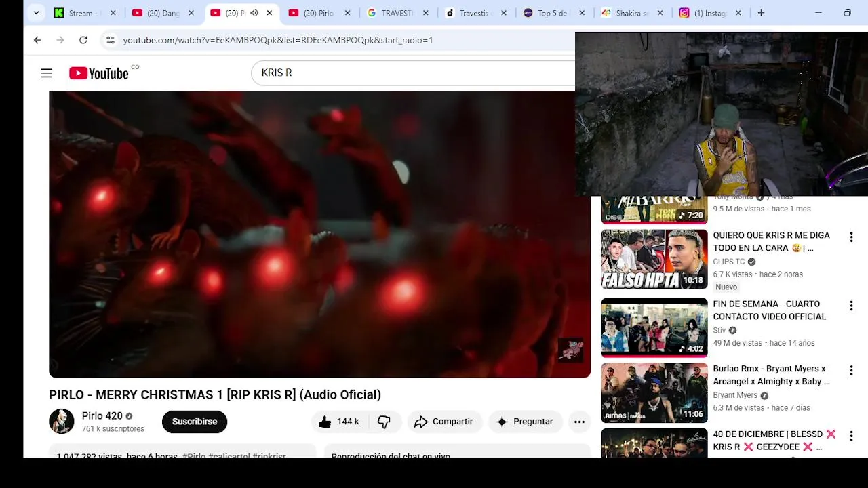Viewport: 868px width, 488px height.
Task: Click the main video player
Action: tap(319, 235)
